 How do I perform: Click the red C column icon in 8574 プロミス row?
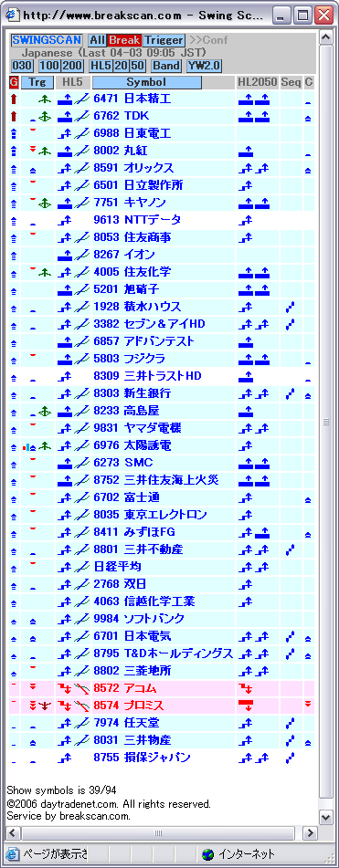[308, 704]
